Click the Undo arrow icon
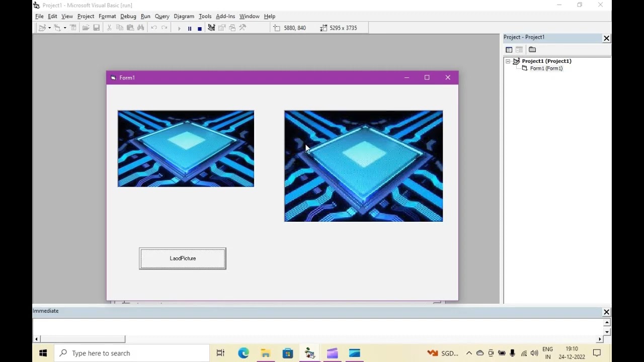The height and width of the screenshot is (362, 644). pos(154,28)
